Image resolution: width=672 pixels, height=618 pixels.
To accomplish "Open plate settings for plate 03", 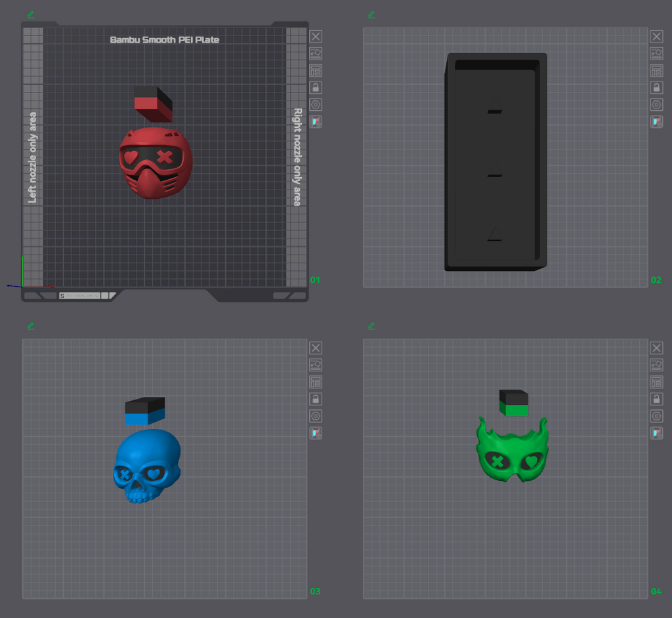I will click(316, 416).
